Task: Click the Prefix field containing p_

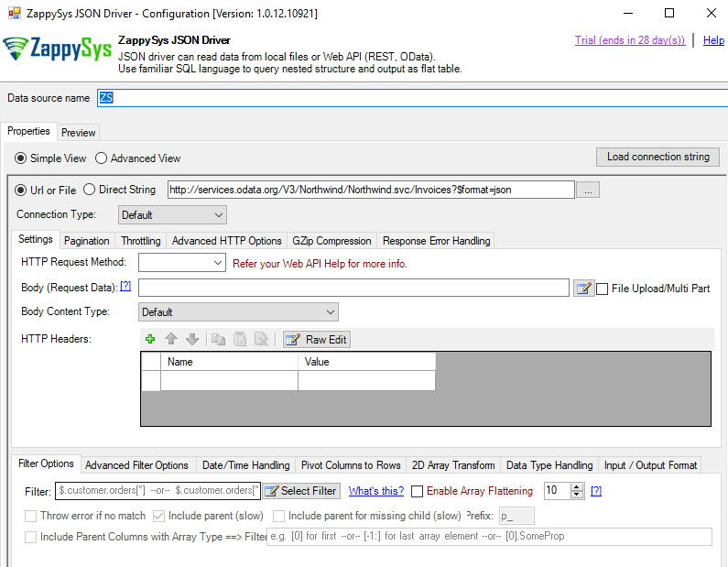Action: coord(516,516)
